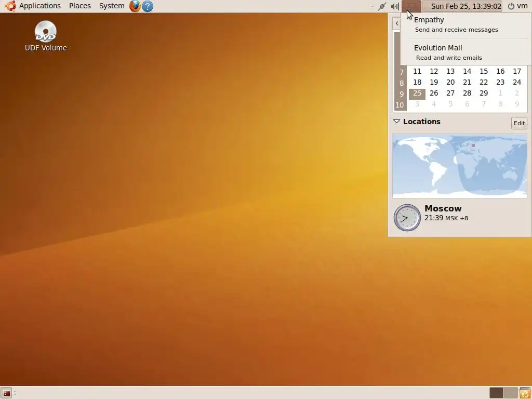Select calendar day 24
The width and height of the screenshot is (532, 399).
pos(517,82)
